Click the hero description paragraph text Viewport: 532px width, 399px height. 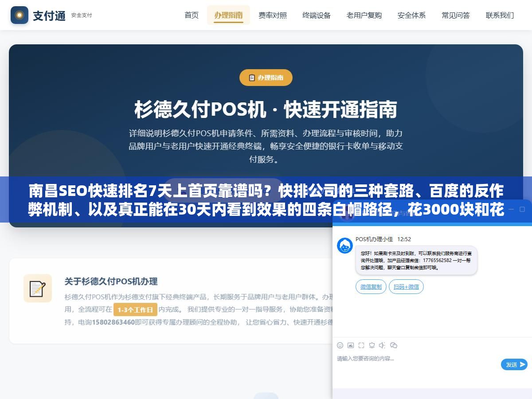[266, 146]
